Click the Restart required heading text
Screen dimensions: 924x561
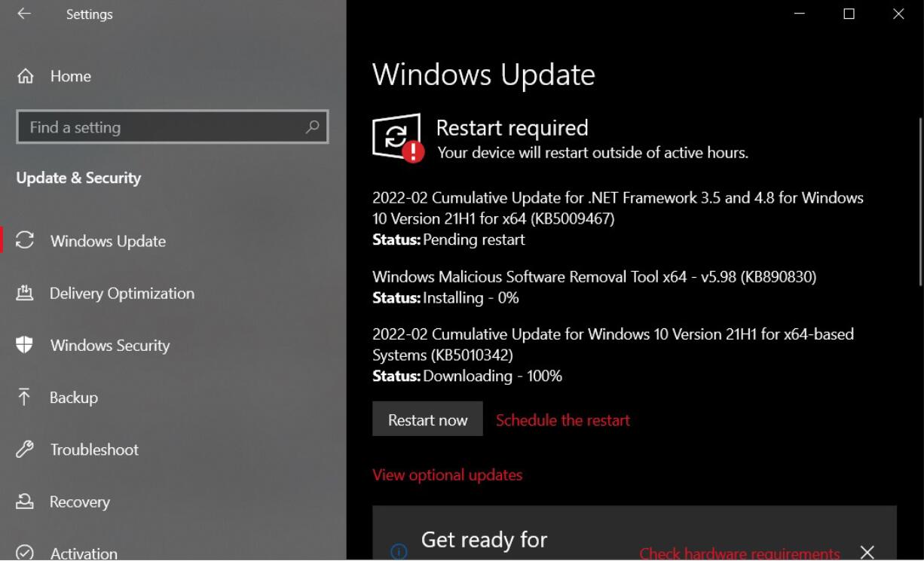tap(512, 127)
